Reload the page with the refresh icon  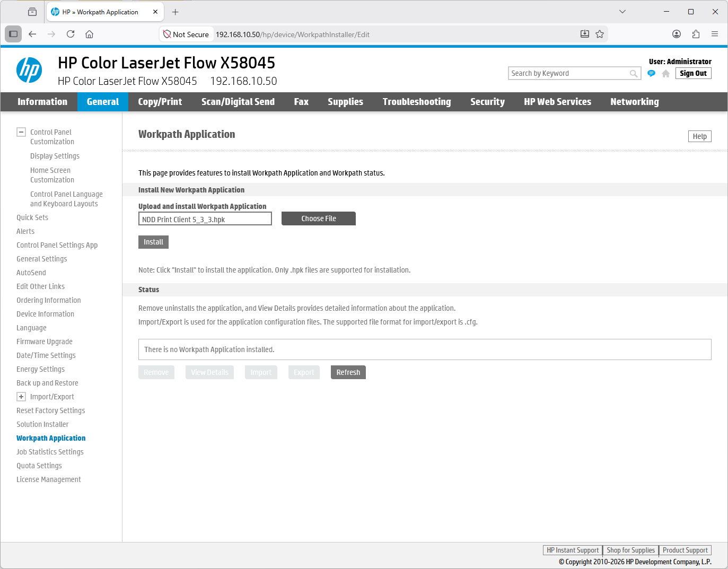[x=71, y=34]
